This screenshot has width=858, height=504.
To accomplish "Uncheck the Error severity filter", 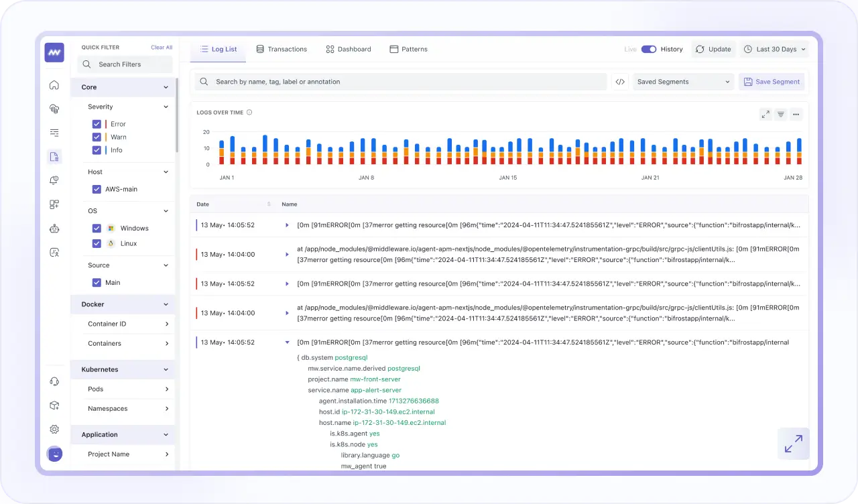I will (x=97, y=123).
